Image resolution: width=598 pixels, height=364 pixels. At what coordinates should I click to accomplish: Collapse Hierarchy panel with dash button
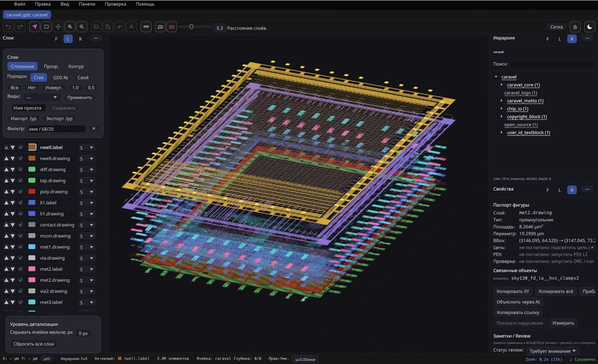click(587, 38)
